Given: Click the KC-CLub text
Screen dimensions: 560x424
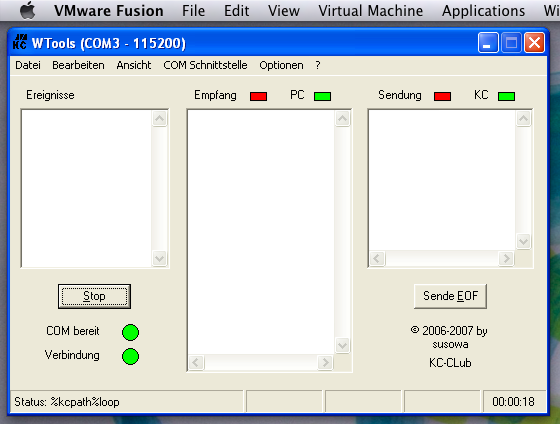Looking at the screenshot, I should click(450, 363).
